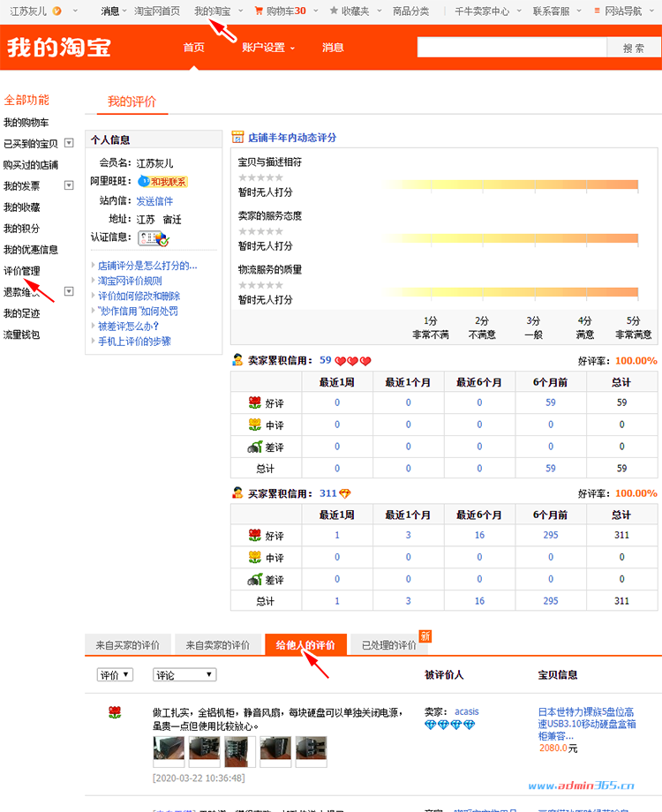Open the 被差评怎么办? help link

(128, 327)
